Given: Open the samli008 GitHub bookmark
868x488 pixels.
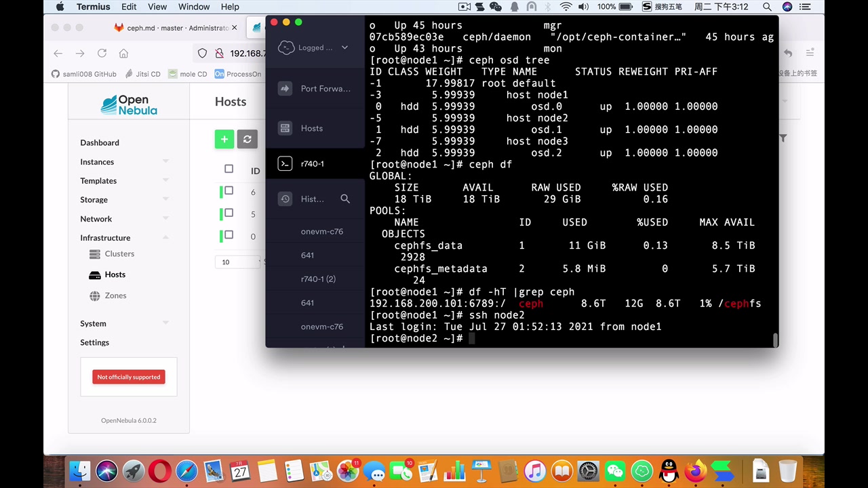Looking at the screenshot, I should click(x=84, y=74).
